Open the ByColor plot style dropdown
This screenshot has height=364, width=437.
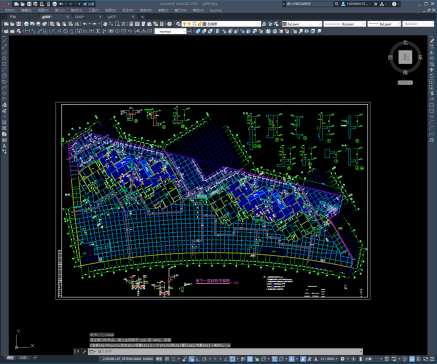[x=418, y=24]
